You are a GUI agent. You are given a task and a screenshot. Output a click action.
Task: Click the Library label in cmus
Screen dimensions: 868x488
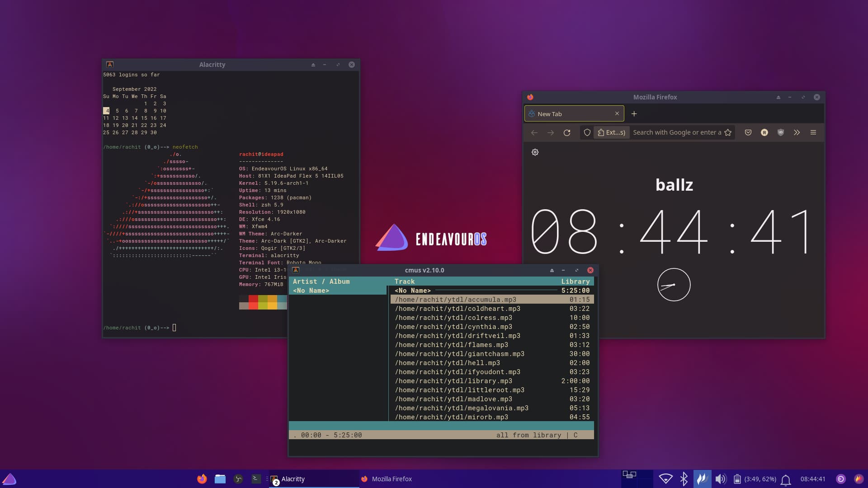576,282
